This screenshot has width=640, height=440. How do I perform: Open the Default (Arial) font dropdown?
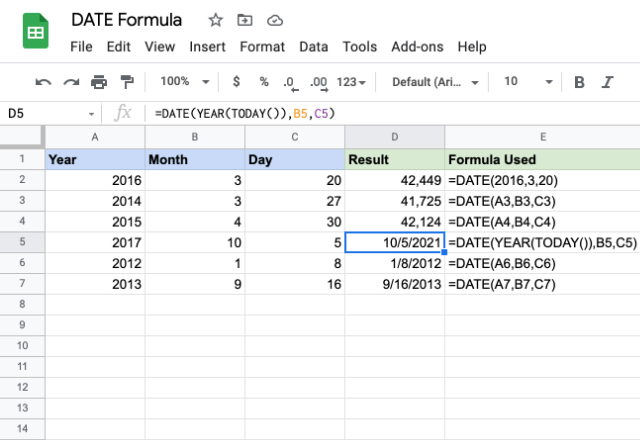pos(435,82)
